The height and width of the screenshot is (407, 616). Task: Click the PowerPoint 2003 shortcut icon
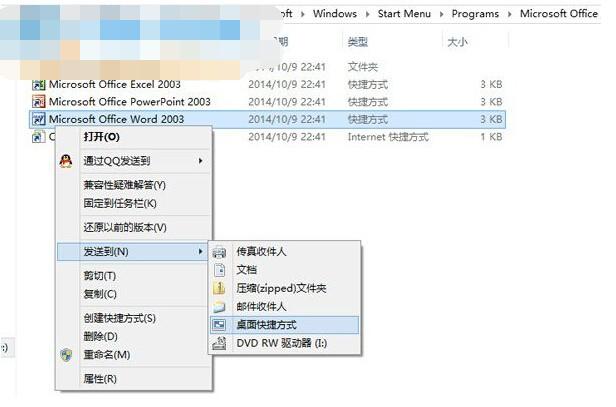(38, 102)
